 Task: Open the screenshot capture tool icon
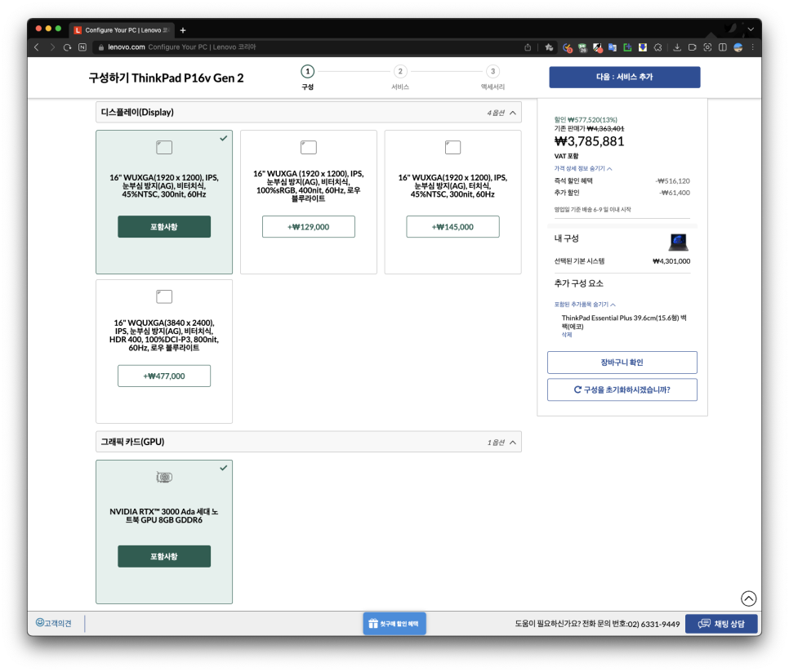tap(707, 47)
